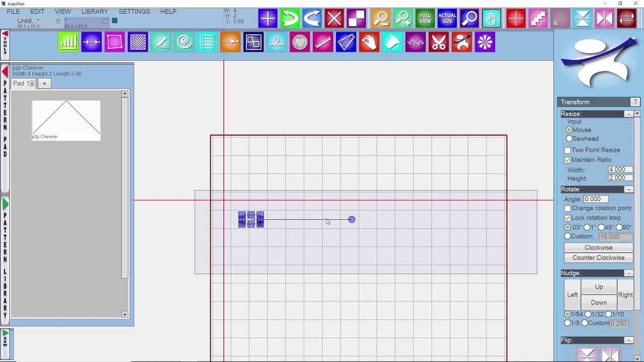Open the LIBRARY menu
This screenshot has width=644, height=362.
click(x=95, y=11)
